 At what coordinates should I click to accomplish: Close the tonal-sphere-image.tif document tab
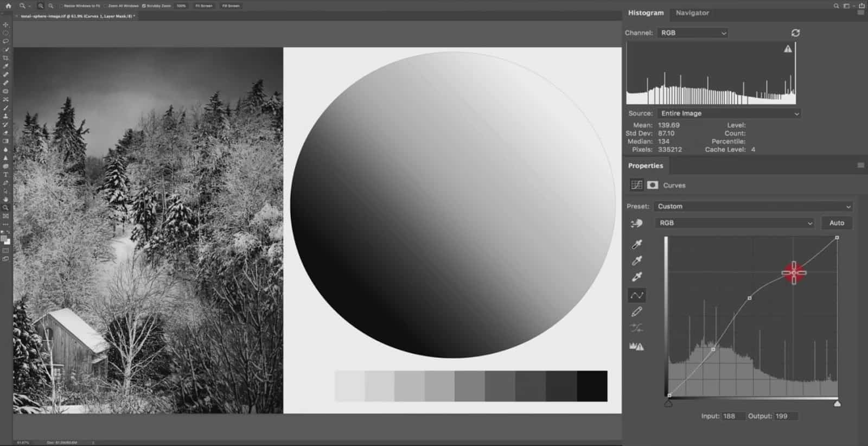[x=17, y=16]
